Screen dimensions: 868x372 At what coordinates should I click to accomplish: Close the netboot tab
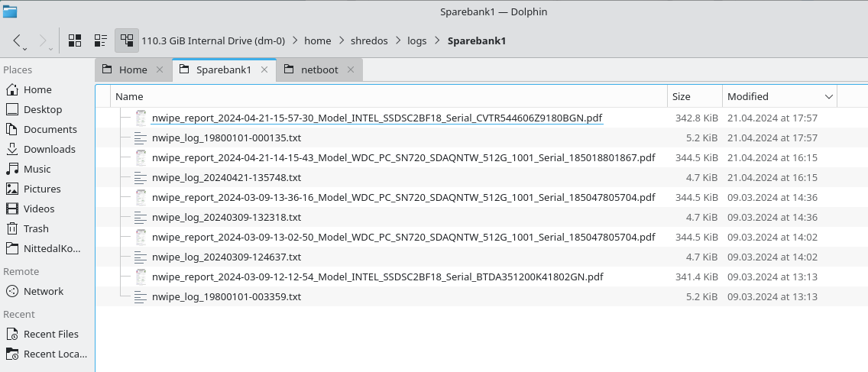click(x=351, y=70)
